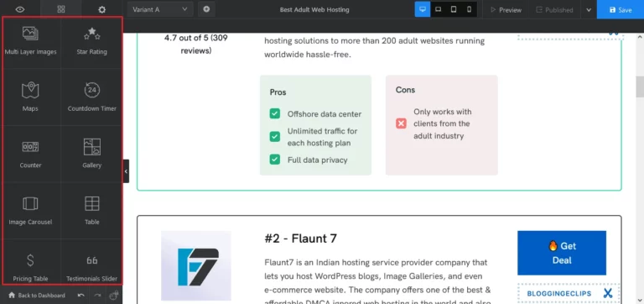
Task: Add a new variant with plus button
Action: (x=206, y=9)
